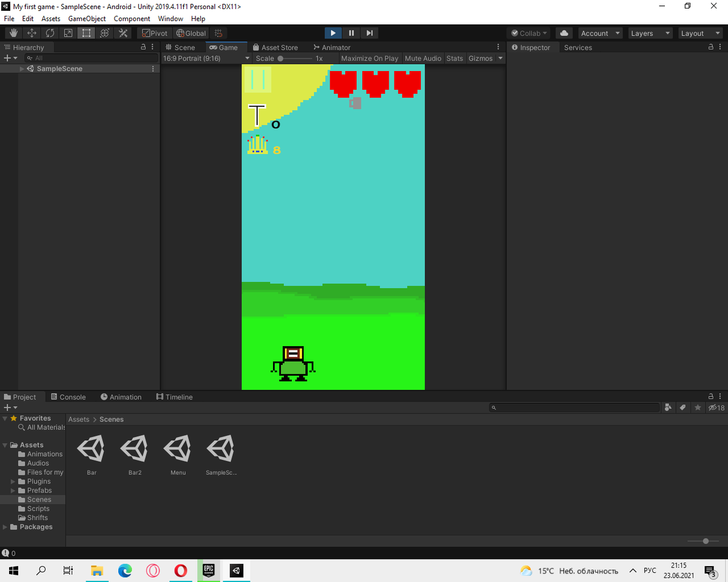Switch to the Animation tab
This screenshot has width=728, height=582.
click(121, 397)
